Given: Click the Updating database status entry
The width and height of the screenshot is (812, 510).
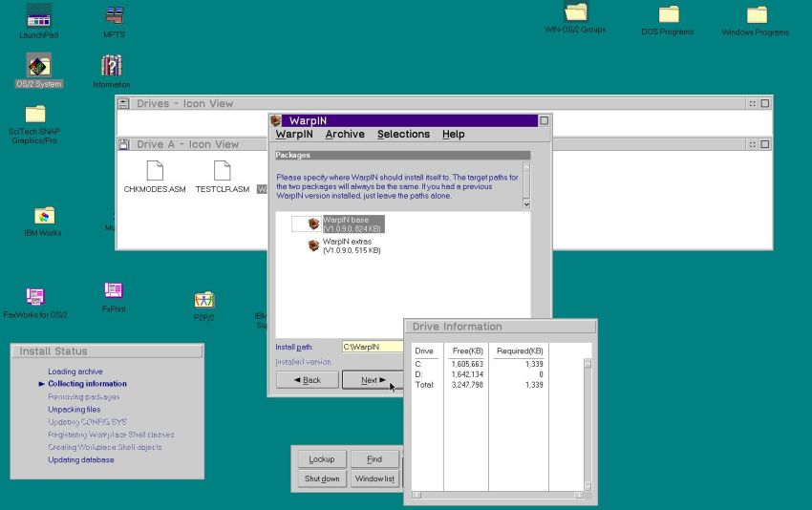Looking at the screenshot, I should coord(81,459).
